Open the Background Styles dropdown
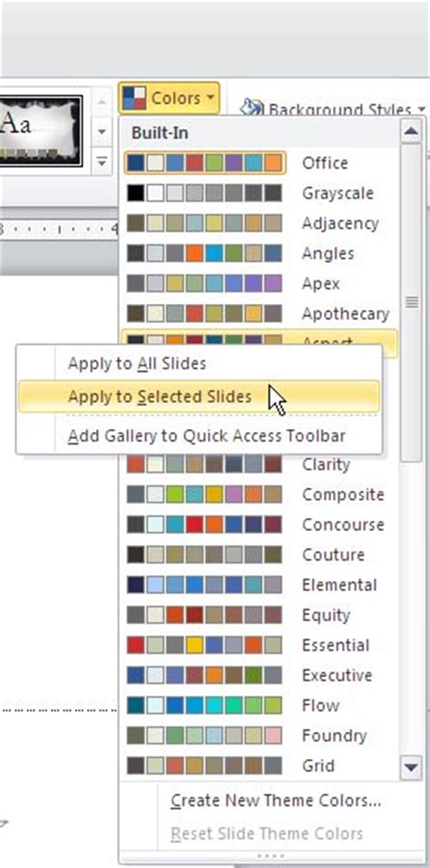 pos(333,109)
